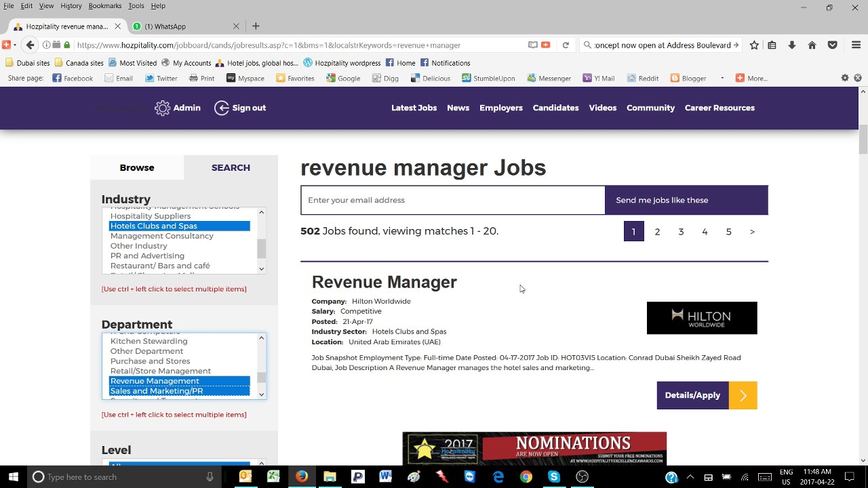Open Career Resources navigation link
The width and height of the screenshot is (868, 488).
[719, 108]
